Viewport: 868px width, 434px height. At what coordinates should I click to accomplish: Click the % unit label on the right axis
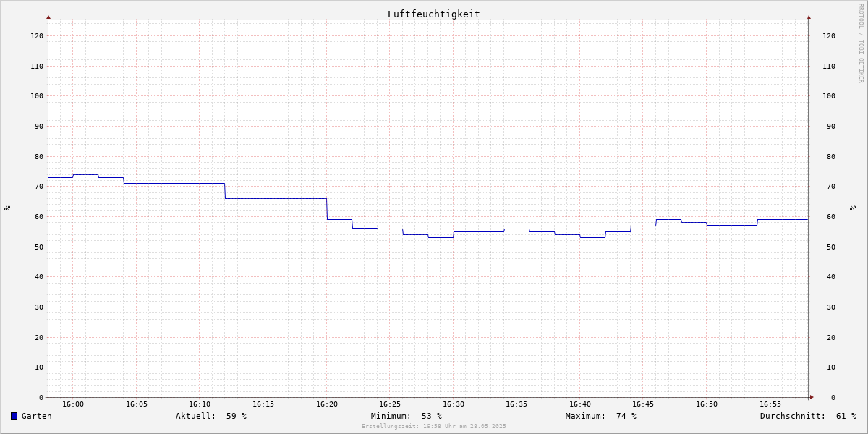pos(854,208)
